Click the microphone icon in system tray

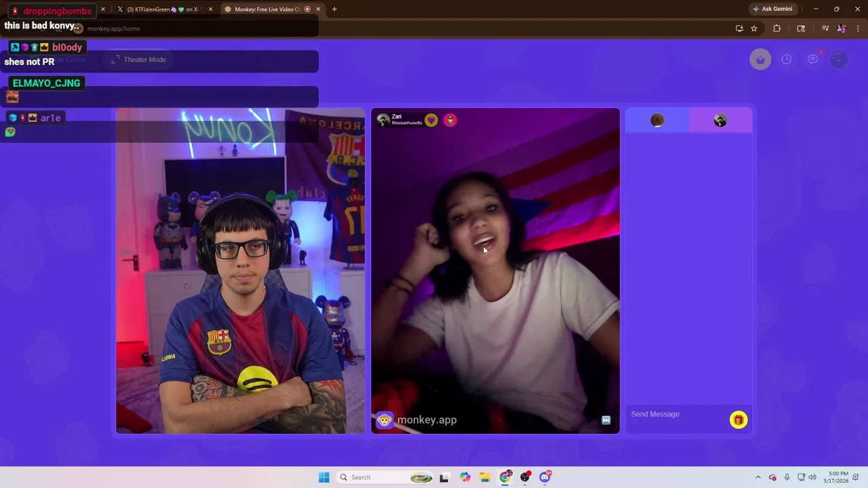(x=787, y=477)
